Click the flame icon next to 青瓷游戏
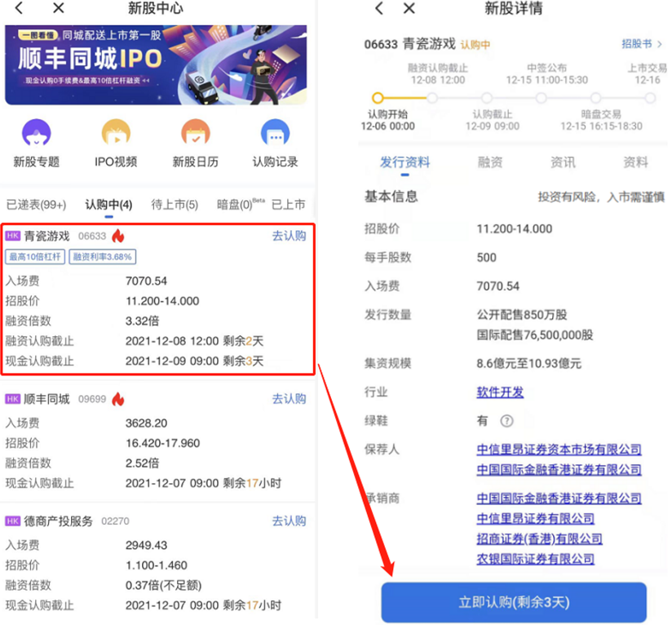 tap(118, 236)
